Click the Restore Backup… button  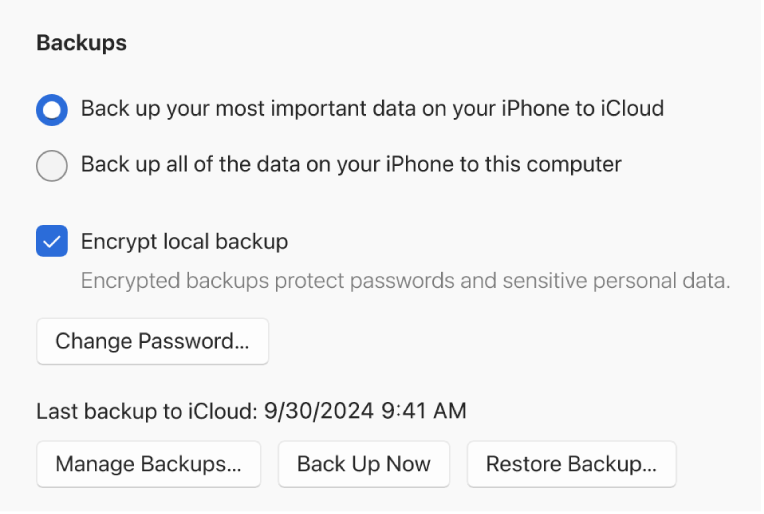coord(571,464)
